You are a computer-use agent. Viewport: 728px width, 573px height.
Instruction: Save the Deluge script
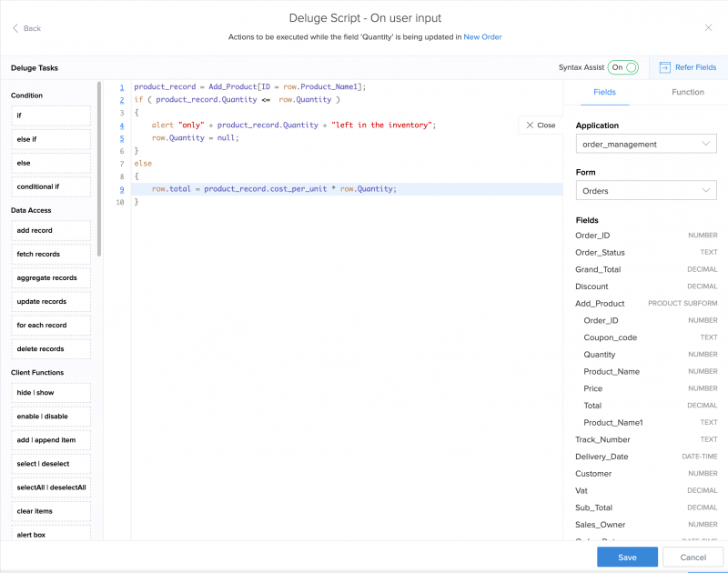(x=627, y=557)
